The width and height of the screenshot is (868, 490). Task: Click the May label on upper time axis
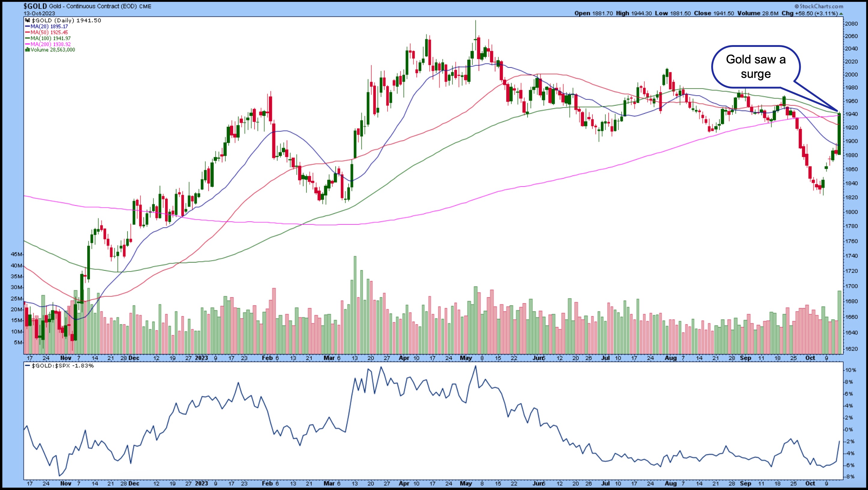pyautogui.click(x=466, y=358)
